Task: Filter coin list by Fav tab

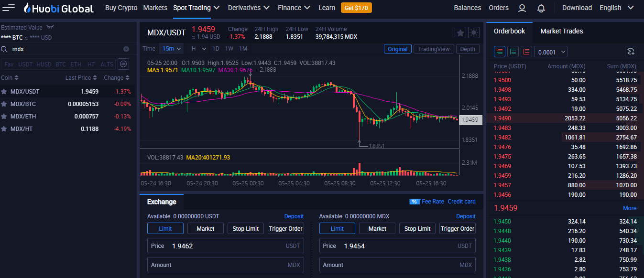Action: pyautogui.click(x=9, y=64)
